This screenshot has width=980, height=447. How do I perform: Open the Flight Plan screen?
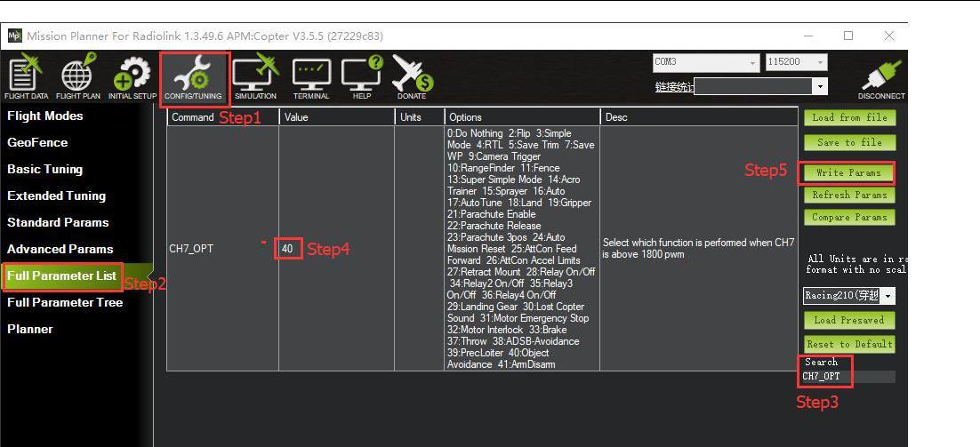[78, 76]
